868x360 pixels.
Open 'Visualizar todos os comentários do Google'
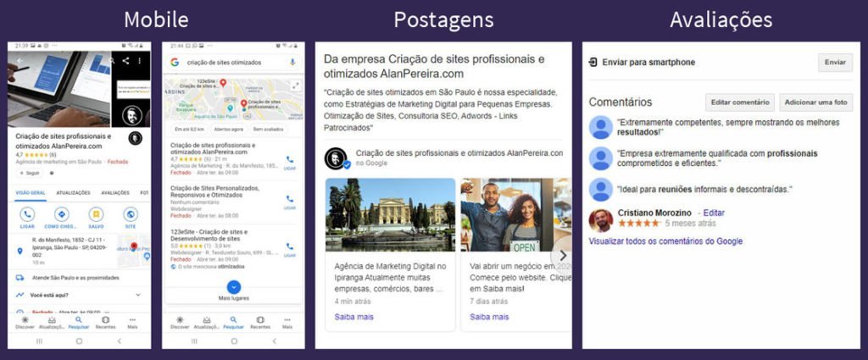[x=666, y=241]
